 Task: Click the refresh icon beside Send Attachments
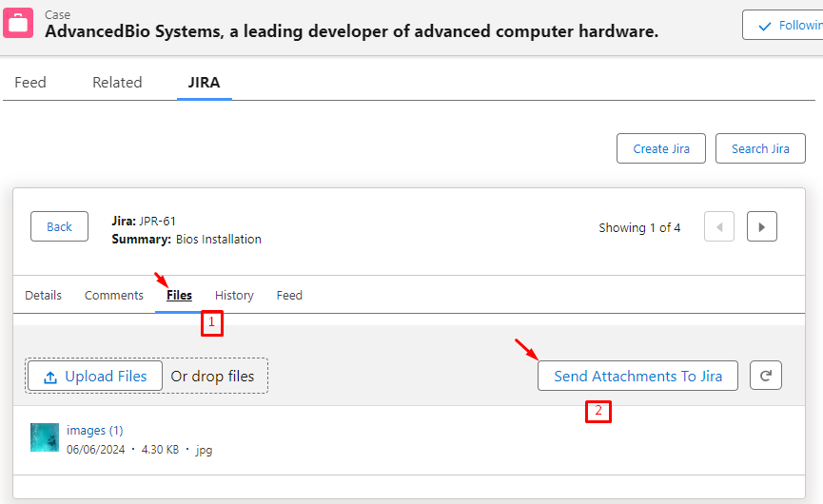[765, 376]
